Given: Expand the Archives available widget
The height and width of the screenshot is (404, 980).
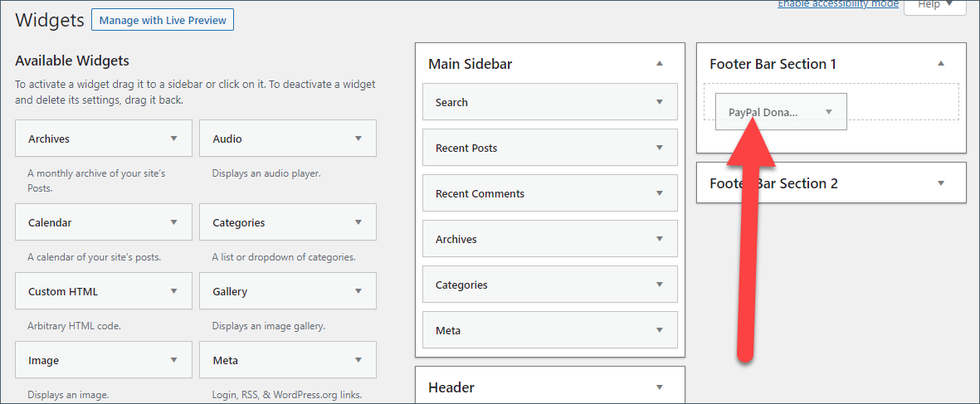Looking at the screenshot, I should pos(173,139).
